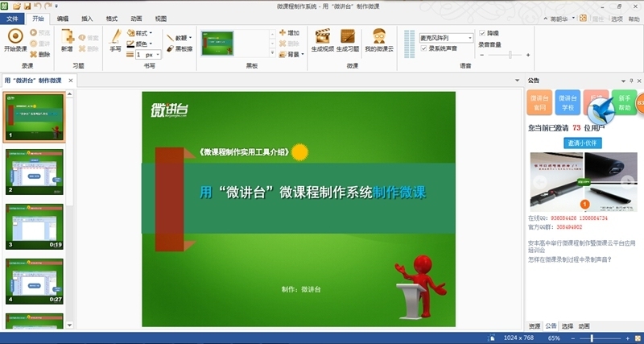Click the blue bird floating icon
Screen dimensions: 644x344
tap(602, 110)
